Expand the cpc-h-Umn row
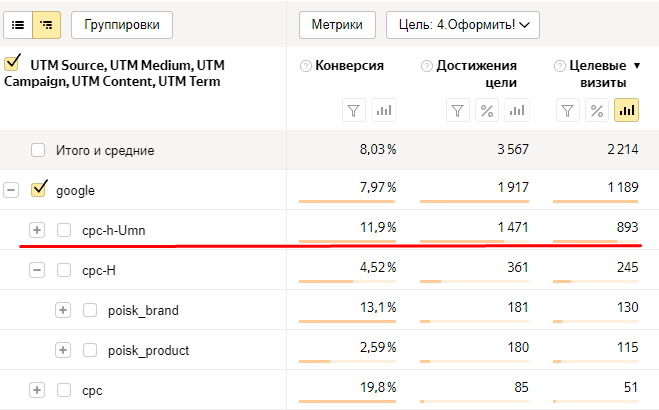This screenshot has height=410, width=659. tap(37, 230)
